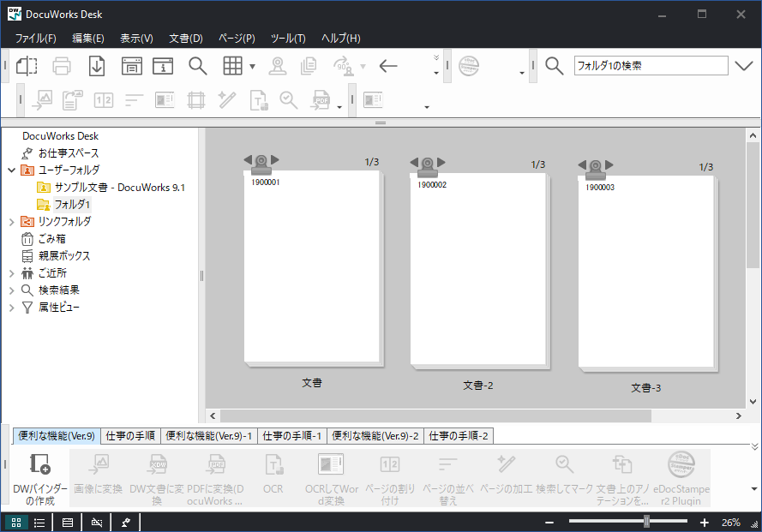Image resolution: width=762 pixels, height=532 pixels.
Task: Expand bottom toolbar tabs overflow chevron
Action: coord(754,446)
